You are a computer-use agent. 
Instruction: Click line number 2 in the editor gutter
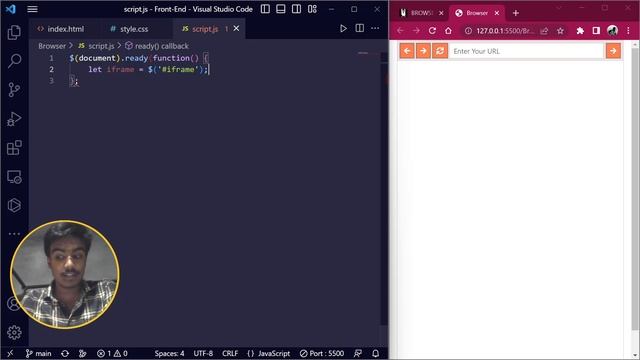click(x=51, y=69)
